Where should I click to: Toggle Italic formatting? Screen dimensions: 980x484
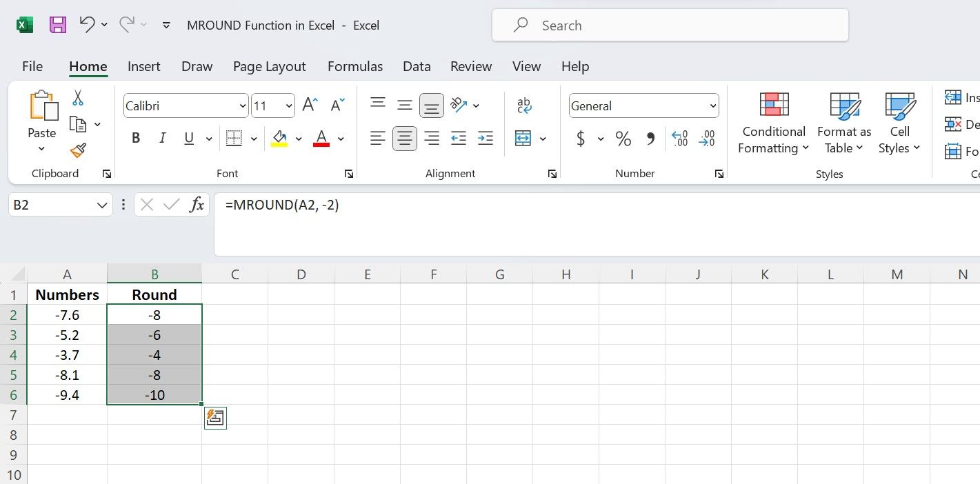163,139
